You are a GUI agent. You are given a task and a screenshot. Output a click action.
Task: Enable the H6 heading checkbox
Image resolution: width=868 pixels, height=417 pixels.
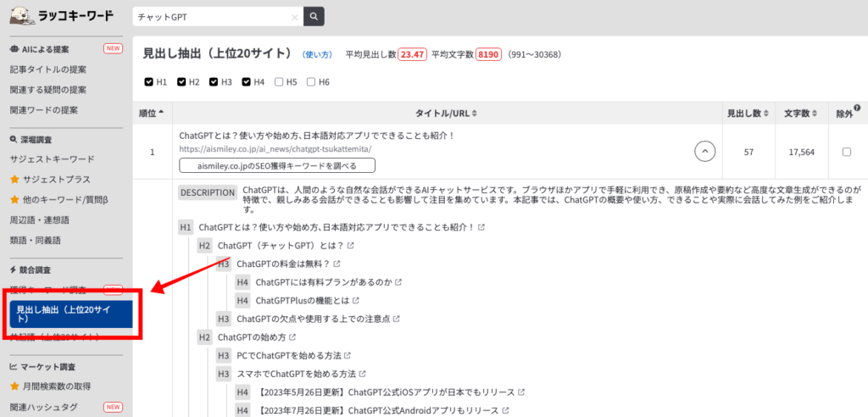tap(311, 82)
